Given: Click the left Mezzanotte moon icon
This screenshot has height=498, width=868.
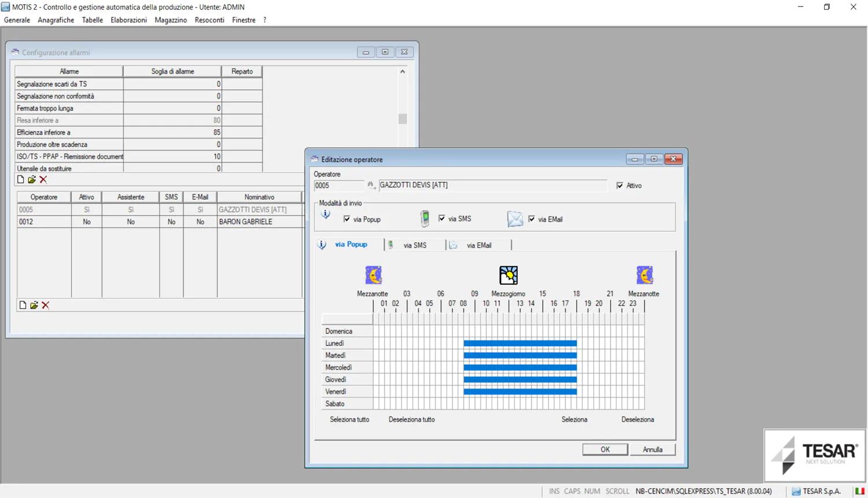Looking at the screenshot, I should (373, 274).
